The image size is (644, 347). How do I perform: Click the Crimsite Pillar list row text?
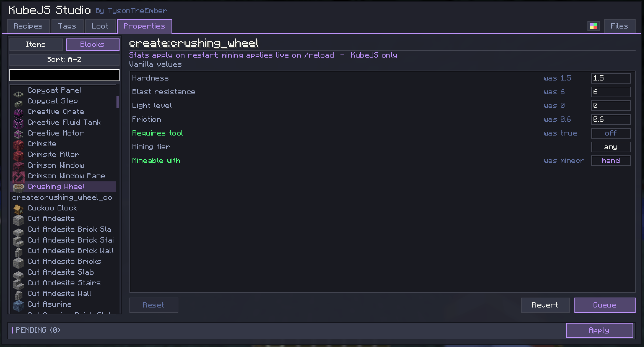(x=53, y=155)
